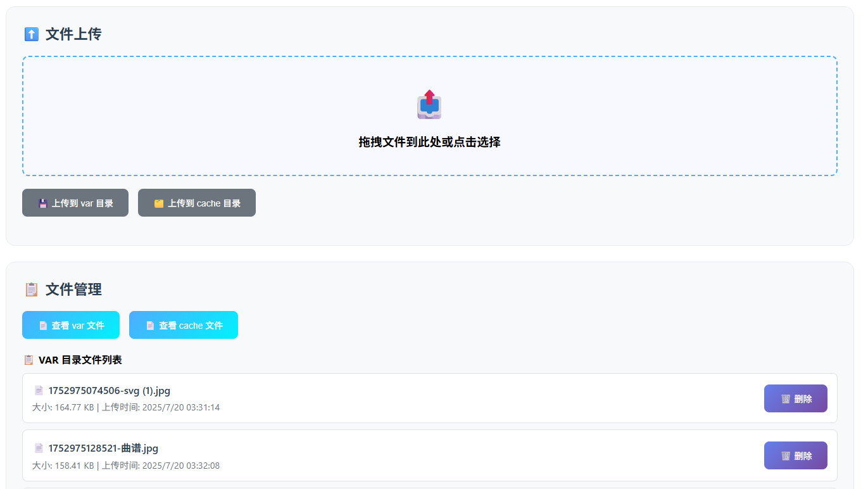
Task: Delete the 1752975128521-曲谱.jpg file
Action: 796,455
